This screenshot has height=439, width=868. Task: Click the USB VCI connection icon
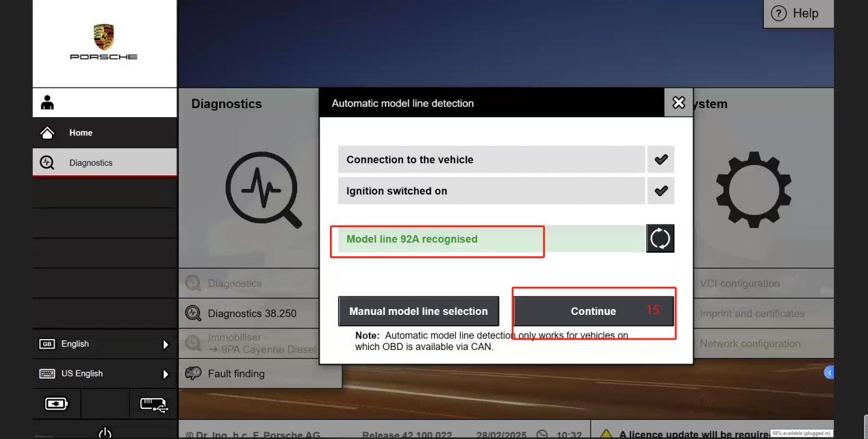(x=154, y=404)
